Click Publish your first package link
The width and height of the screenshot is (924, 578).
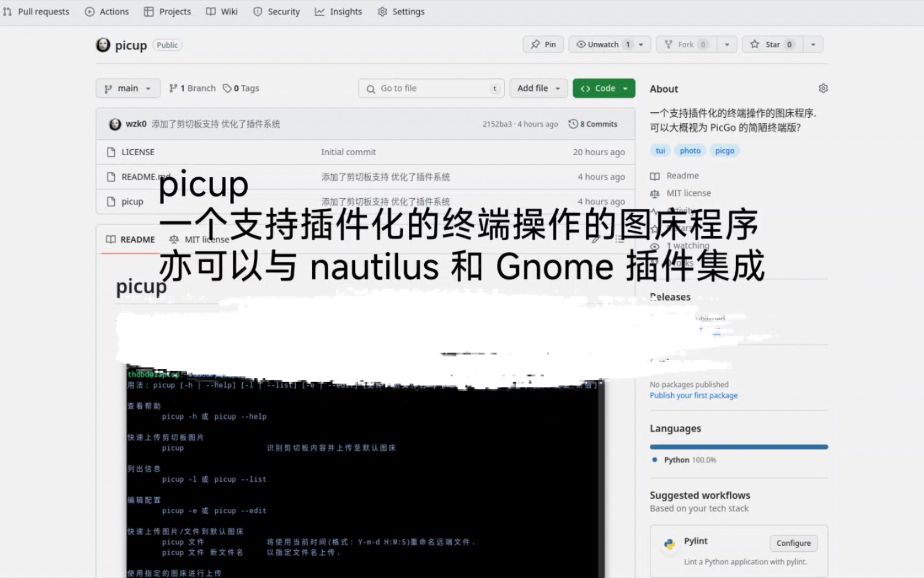pyautogui.click(x=694, y=396)
